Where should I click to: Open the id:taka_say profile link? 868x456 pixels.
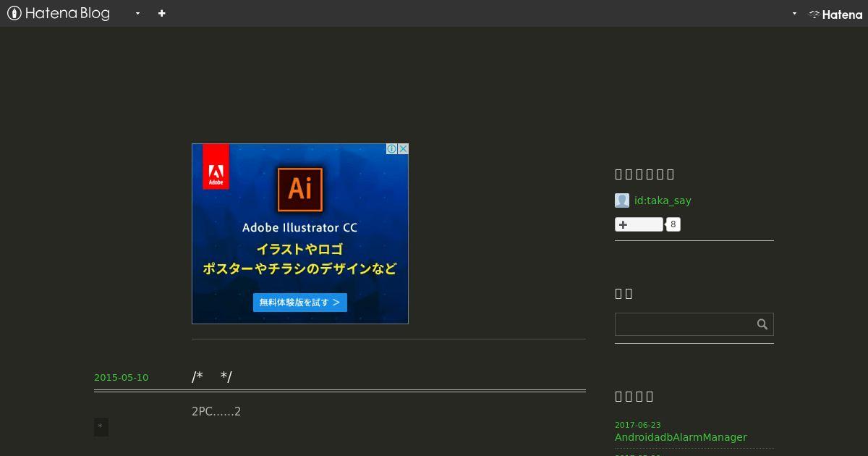coord(663,200)
